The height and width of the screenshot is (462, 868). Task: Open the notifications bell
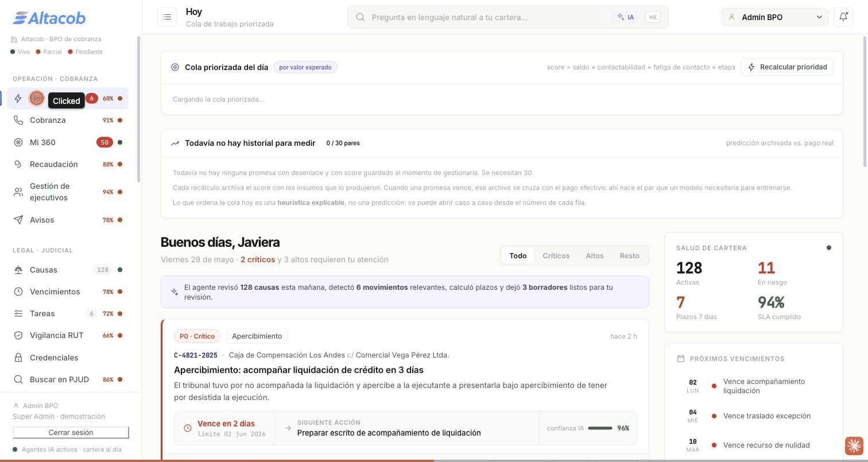pyautogui.click(x=843, y=17)
